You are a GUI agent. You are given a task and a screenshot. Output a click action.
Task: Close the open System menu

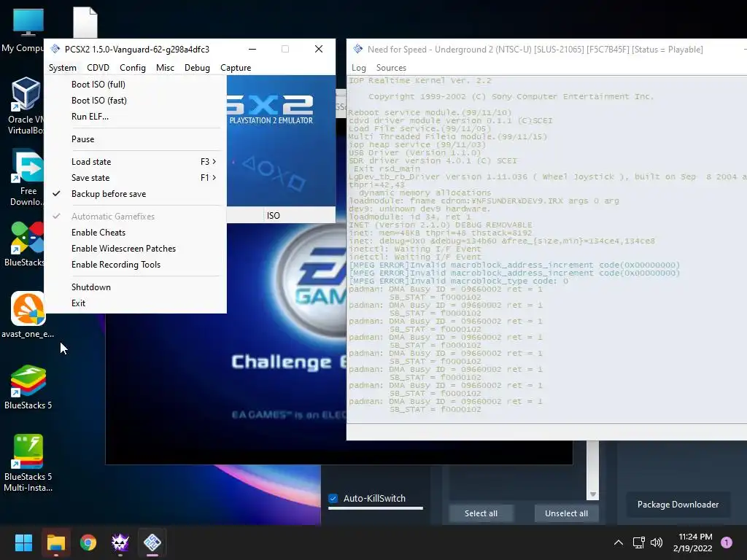[x=63, y=68]
